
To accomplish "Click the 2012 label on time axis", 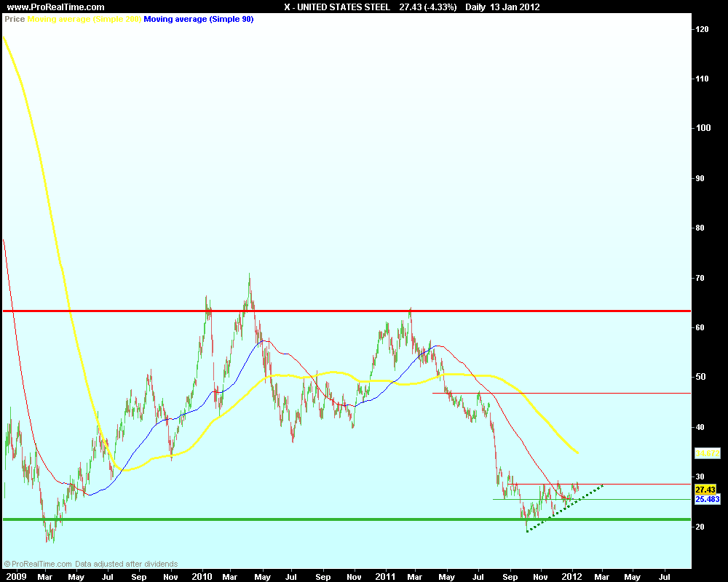I will point(571,576).
